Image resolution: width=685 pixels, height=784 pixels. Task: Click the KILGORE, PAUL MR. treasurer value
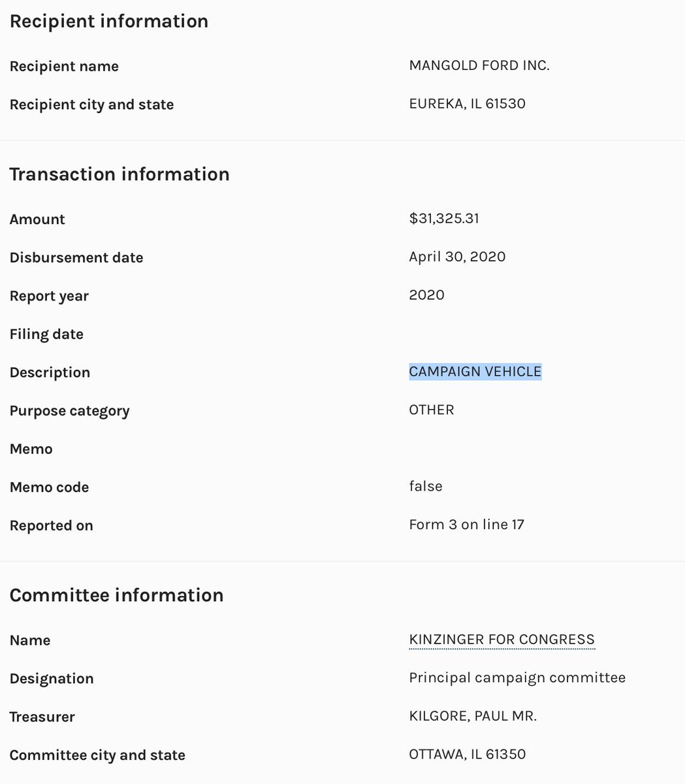click(472, 716)
